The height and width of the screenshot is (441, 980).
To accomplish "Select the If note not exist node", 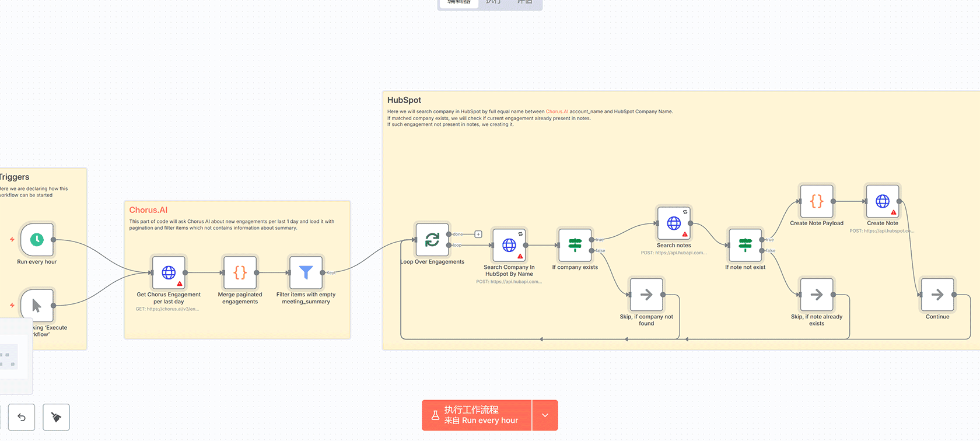I will [x=745, y=245].
